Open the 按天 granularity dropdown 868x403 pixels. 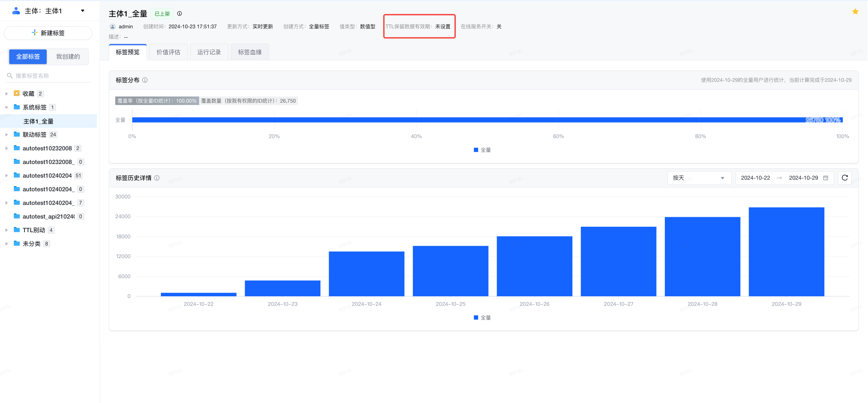(699, 178)
